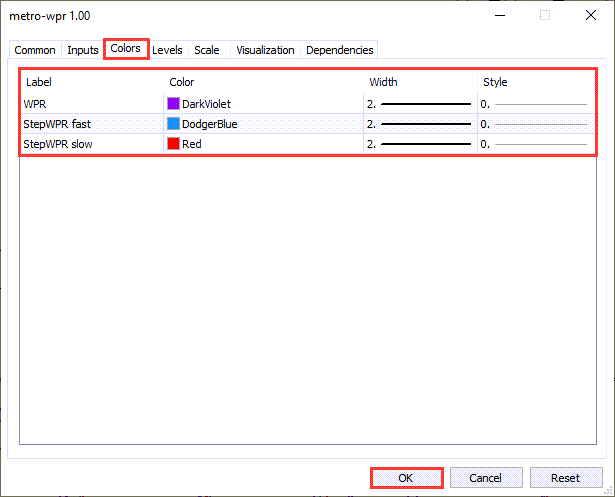This screenshot has width=615, height=497.
Task: Click the Cancel button
Action: pyautogui.click(x=486, y=478)
